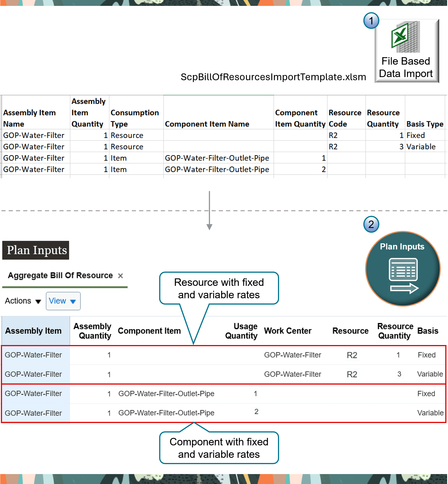The width and height of the screenshot is (448, 484).
Task: Switch to the Aggregate Bill Of Resource tab
Action: [60, 275]
